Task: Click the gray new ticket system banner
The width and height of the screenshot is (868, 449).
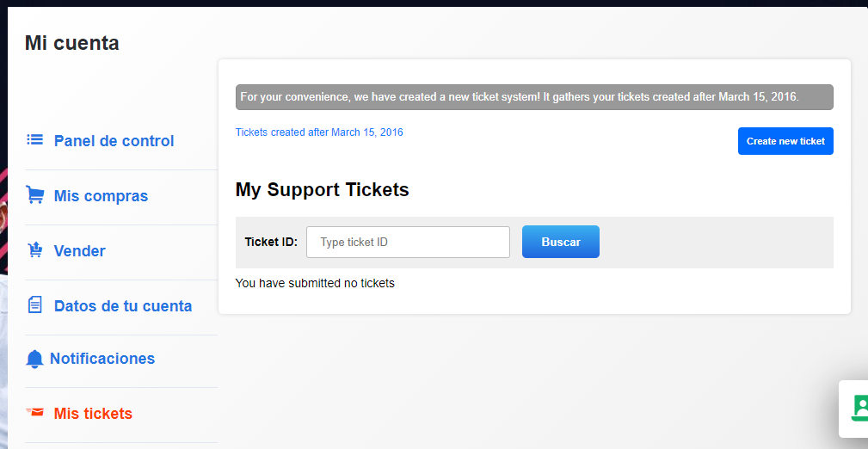Action: [x=534, y=97]
